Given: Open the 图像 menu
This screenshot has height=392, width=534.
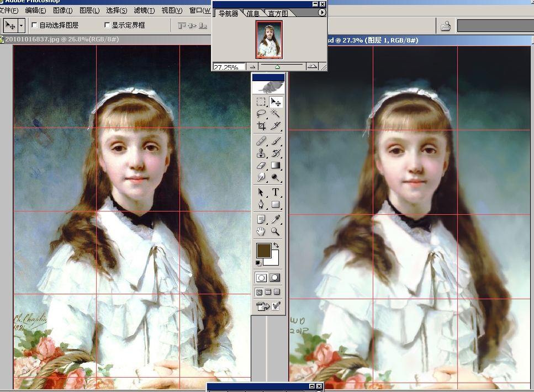Looking at the screenshot, I should 62,10.
